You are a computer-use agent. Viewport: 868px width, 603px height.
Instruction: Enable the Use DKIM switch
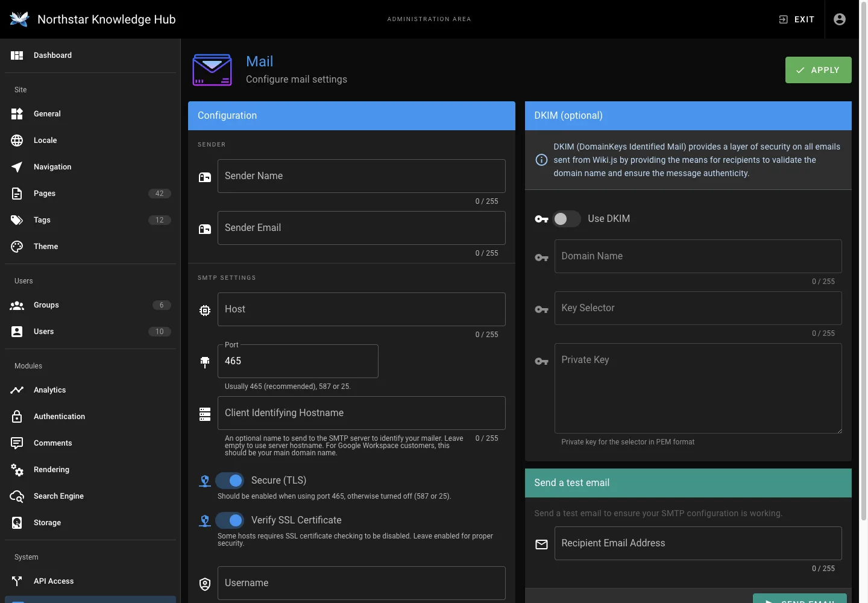point(567,219)
